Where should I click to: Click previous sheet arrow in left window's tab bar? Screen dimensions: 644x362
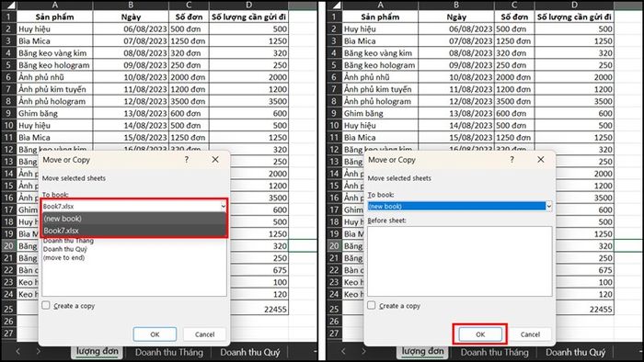point(17,351)
